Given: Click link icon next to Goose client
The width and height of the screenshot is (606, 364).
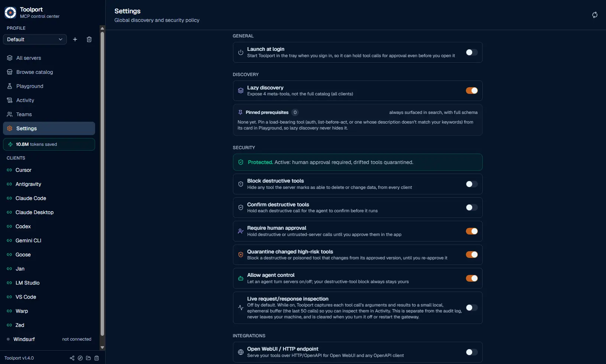Looking at the screenshot, I should tap(9, 255).
